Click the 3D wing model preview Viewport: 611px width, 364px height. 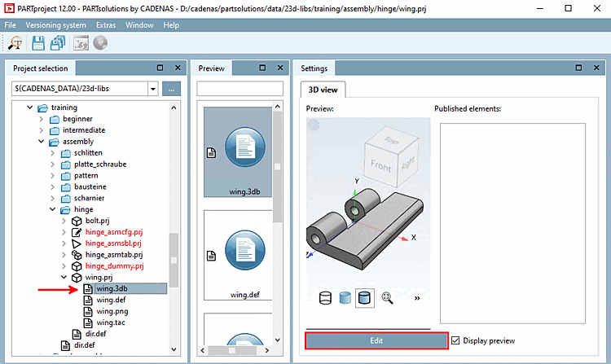point(366,230)
